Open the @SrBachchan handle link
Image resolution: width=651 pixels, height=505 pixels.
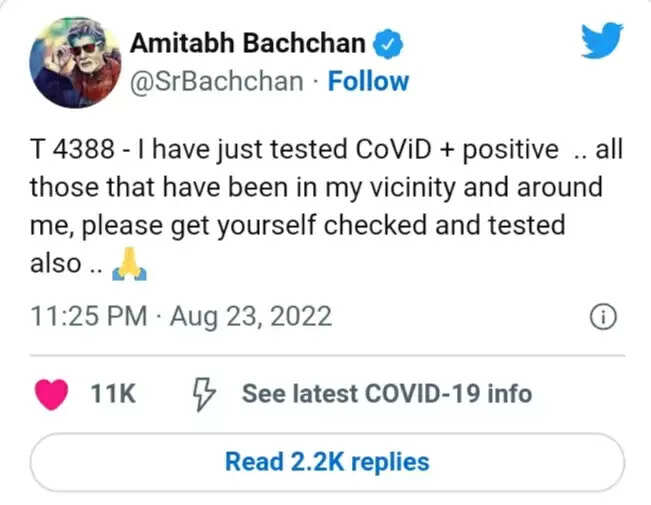[x=216, y=81]
